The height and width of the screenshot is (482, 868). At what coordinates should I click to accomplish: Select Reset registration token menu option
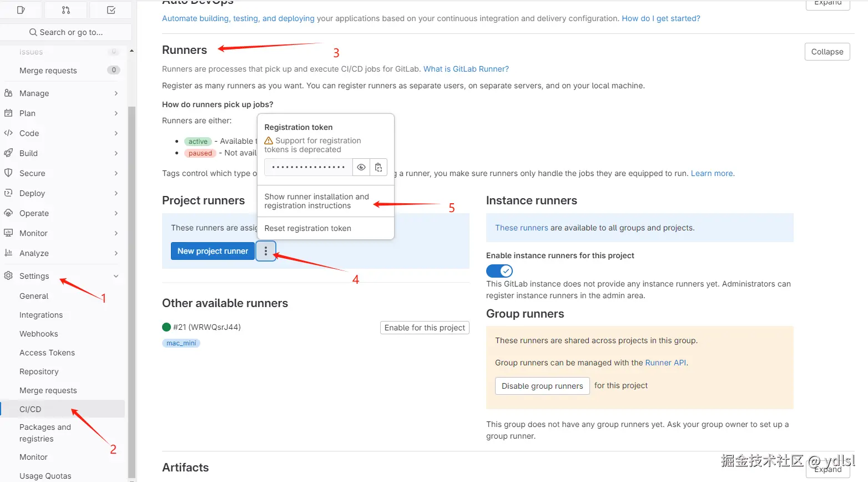tap(308, 228)
